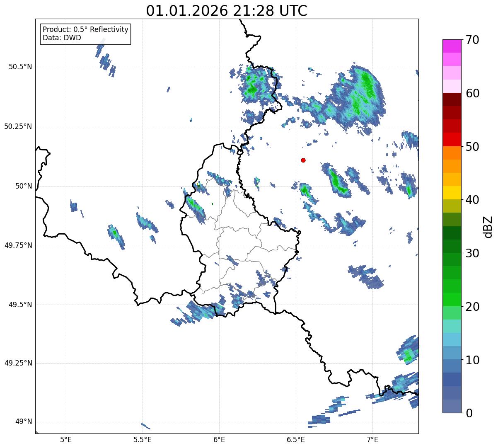
Task: Click the colorbar label 40
Action: pos(472,200)
